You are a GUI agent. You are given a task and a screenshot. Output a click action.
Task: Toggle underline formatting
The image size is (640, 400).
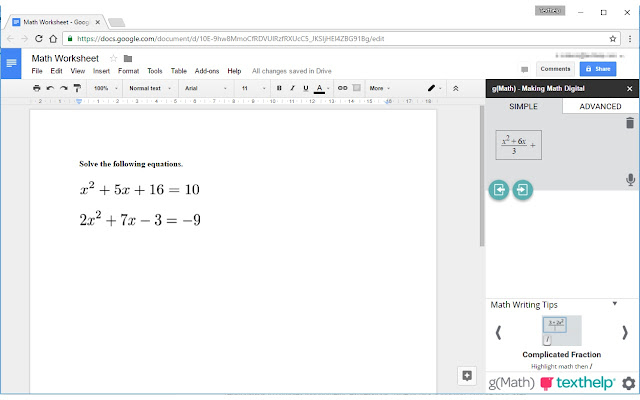pos(306,88)
